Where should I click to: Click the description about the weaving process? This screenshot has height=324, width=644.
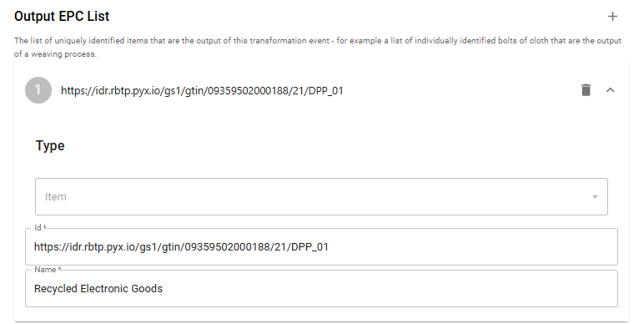[x=318, y=47]
